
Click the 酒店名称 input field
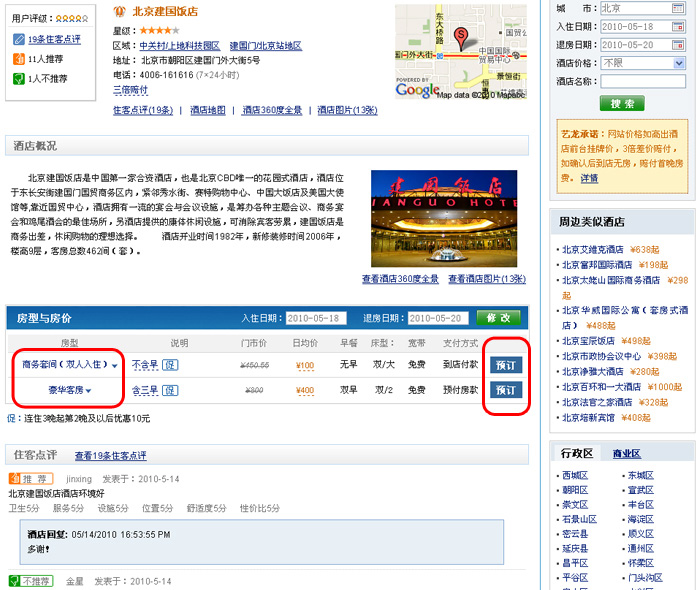point(643,81)
